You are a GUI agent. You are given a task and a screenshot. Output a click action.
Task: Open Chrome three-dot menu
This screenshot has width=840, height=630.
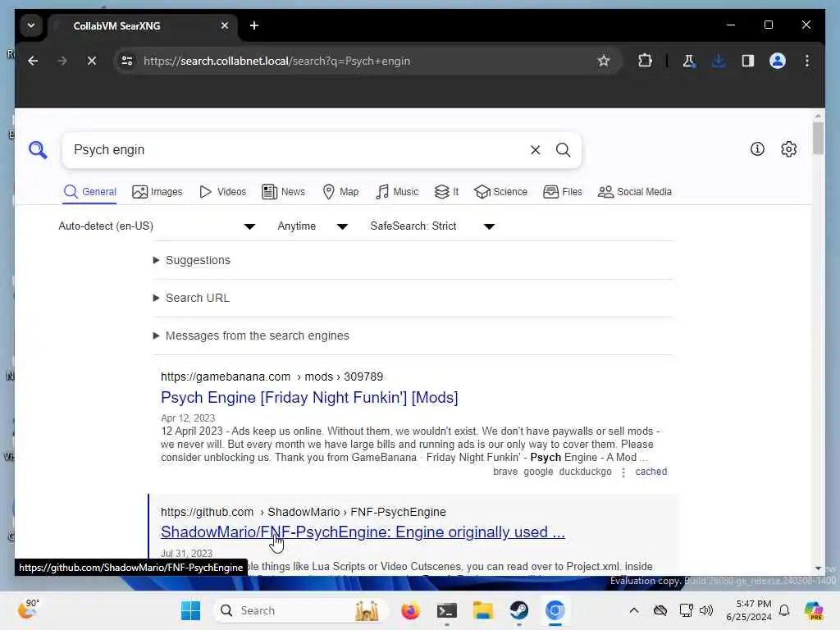[x=807, y=61]
